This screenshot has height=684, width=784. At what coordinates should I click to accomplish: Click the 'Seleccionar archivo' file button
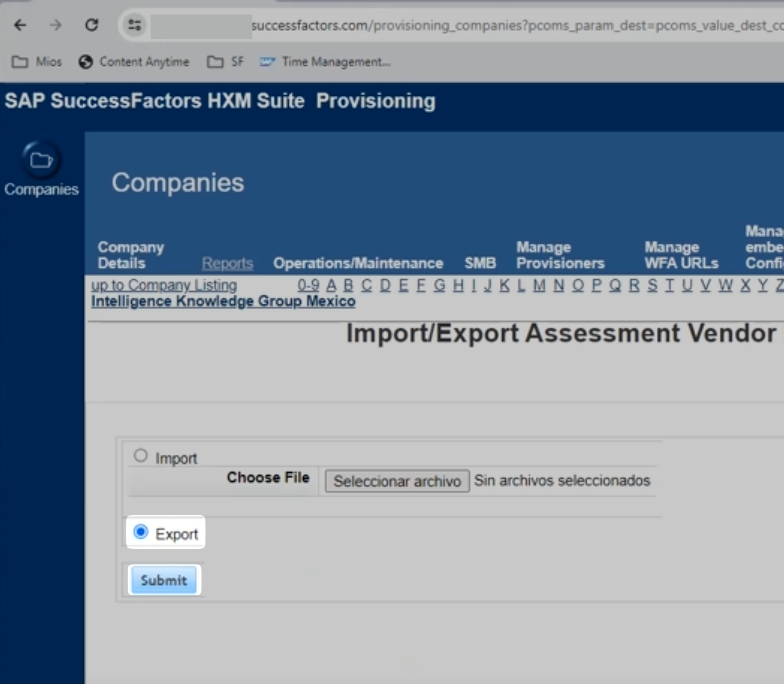click(397, 481)
